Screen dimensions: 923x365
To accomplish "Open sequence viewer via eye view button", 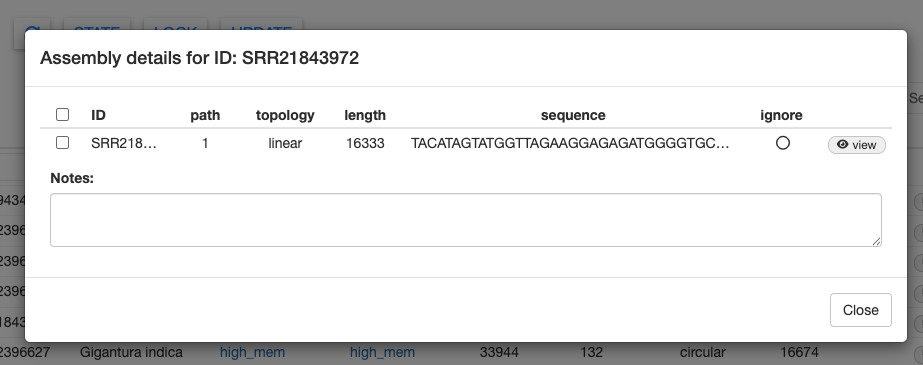I will coord(856,145).
